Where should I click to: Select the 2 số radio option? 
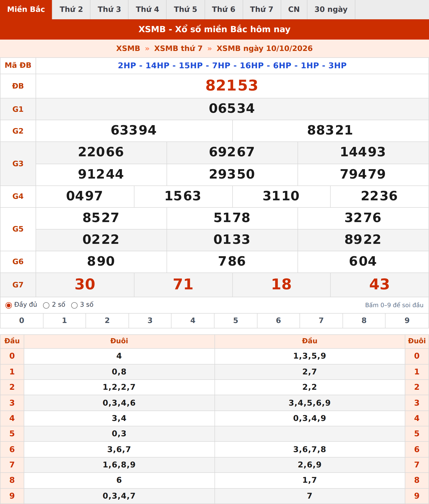click(46, 305)
